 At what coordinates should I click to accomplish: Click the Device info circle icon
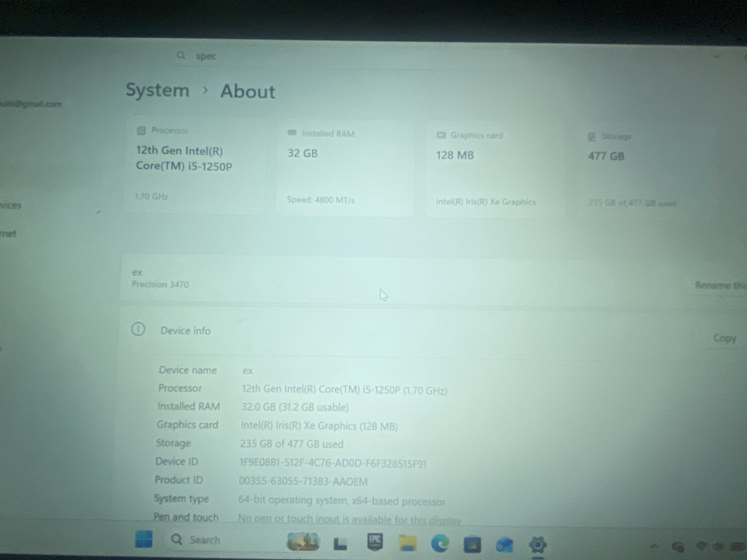(x=138, y=329)
